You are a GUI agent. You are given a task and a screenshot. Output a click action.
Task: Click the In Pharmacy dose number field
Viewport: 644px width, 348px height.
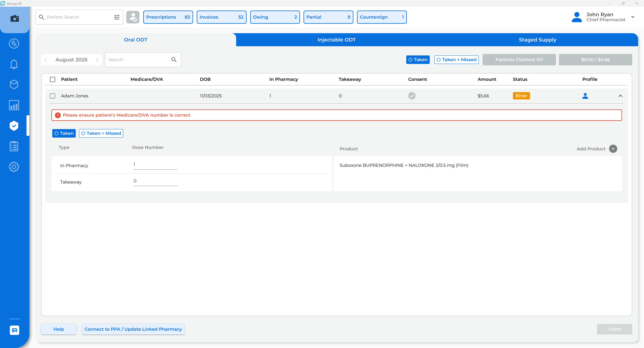155,165
